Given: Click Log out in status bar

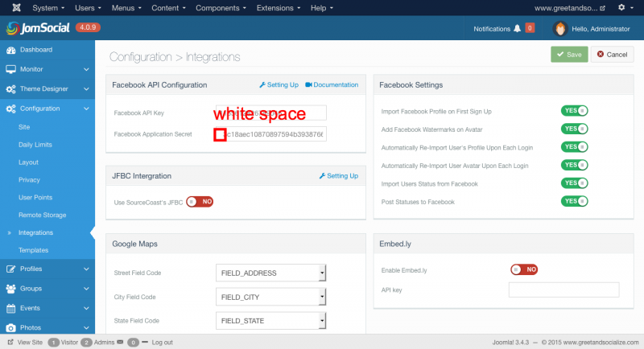Looking at the screenshot, I should (x=163, y=343).
